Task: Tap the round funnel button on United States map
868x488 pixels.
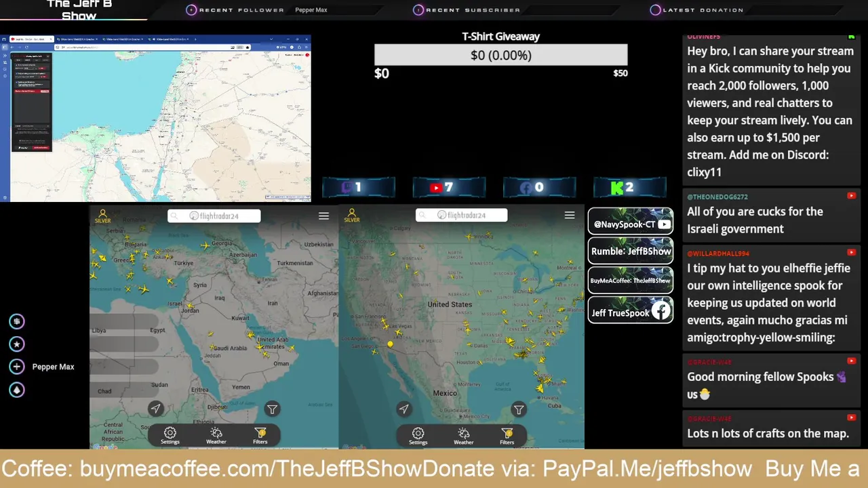Action: [519, 409]
